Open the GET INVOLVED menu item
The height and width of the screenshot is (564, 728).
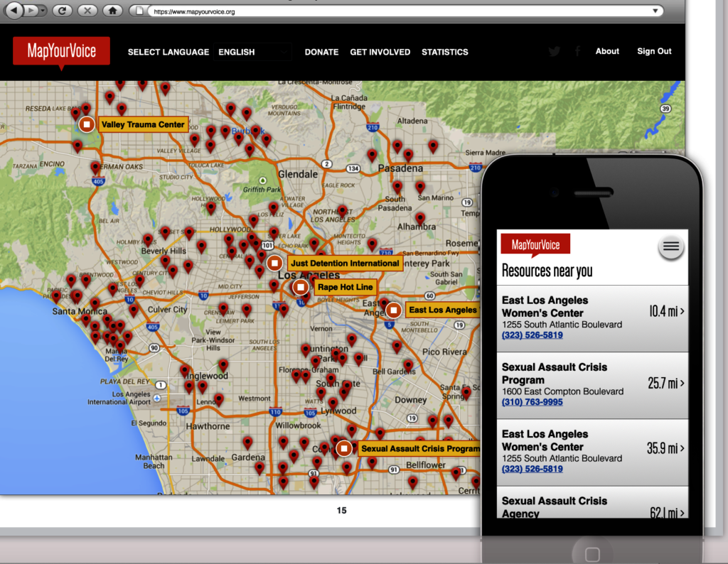click(380, 52)
